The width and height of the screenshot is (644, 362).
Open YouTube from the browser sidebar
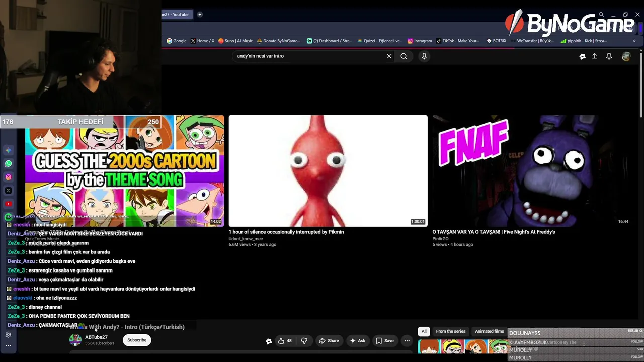9,204
